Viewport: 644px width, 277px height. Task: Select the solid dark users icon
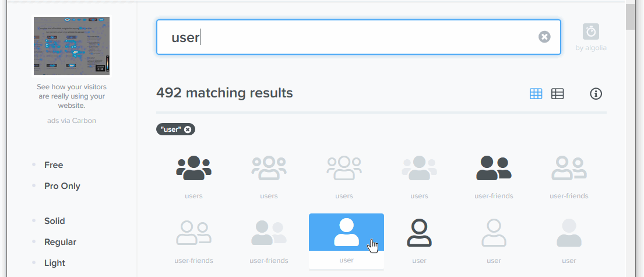point(193,168)
